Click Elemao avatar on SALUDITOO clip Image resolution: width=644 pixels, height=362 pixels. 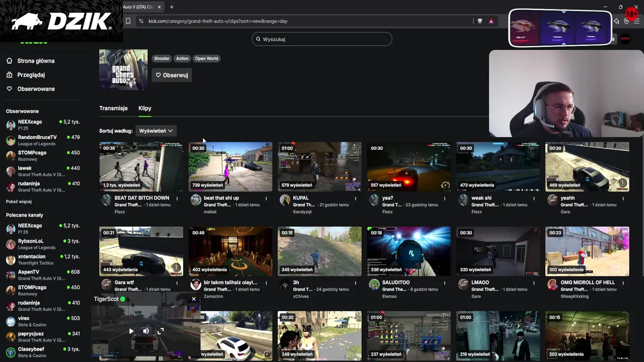(x=374, y=285)
